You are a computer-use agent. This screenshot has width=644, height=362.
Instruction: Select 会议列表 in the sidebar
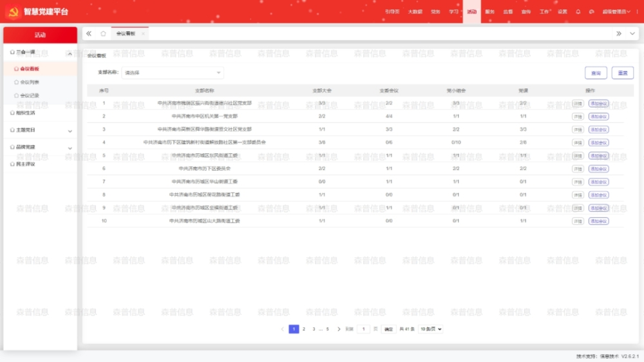tap(30, 82)
